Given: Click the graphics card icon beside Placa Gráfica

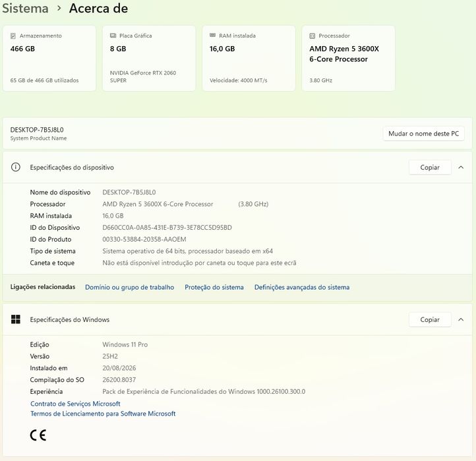Looking at the screenshot, I should click(113, 36).
